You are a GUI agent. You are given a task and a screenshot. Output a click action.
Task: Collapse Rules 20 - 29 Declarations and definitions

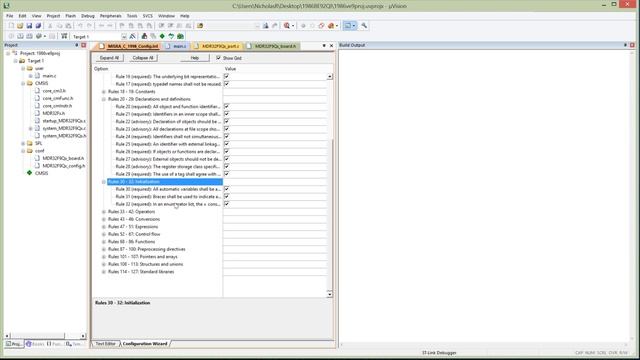tap(104, 99)
